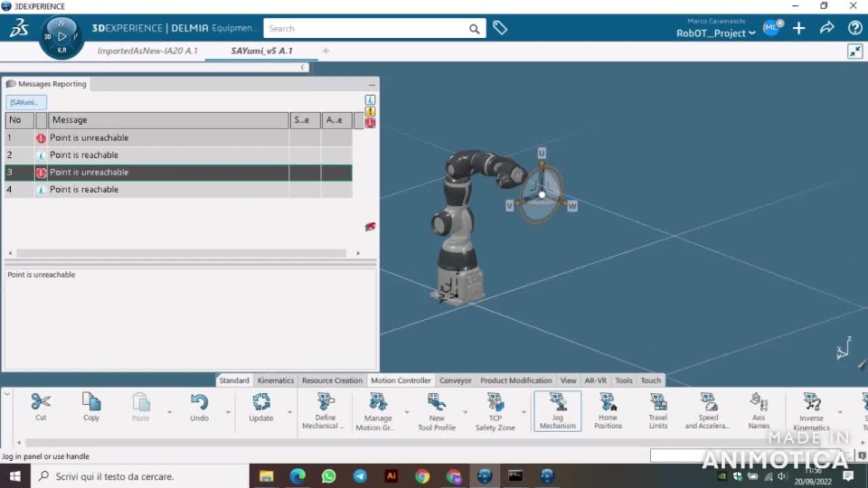Viewport: 868px width, 488px height.
Task: Click the Paste tool icon
Action: click(141, 407)
